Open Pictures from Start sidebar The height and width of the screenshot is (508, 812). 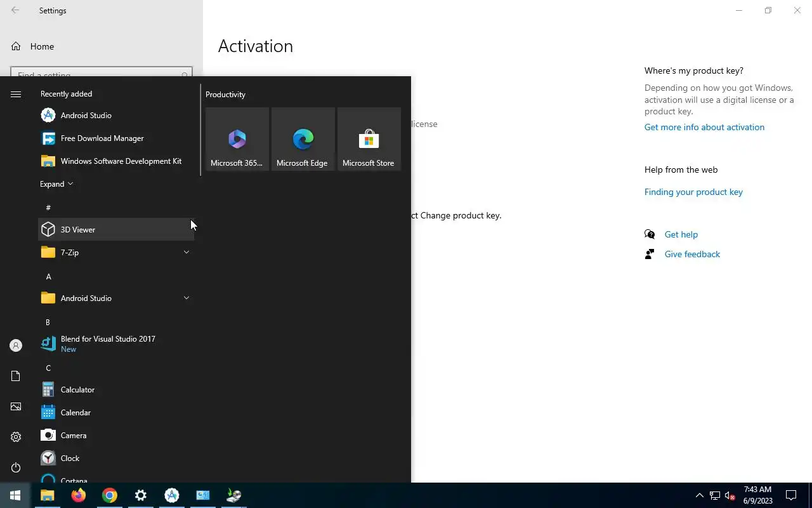(x=16, y=406)
